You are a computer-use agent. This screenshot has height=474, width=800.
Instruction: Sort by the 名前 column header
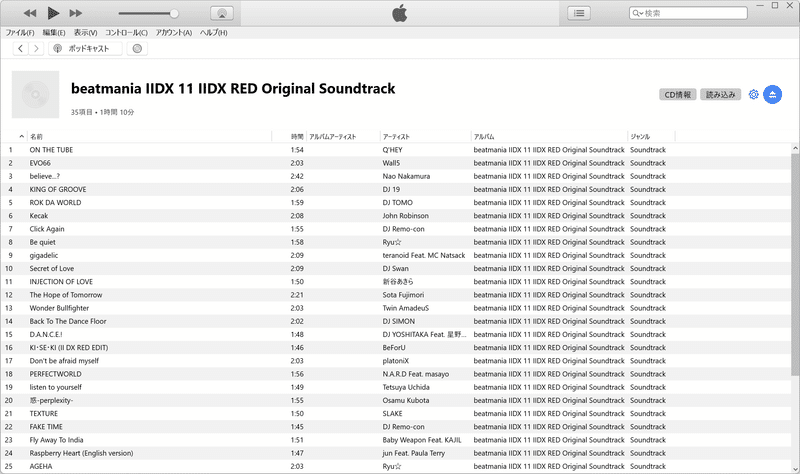point(149,136)
